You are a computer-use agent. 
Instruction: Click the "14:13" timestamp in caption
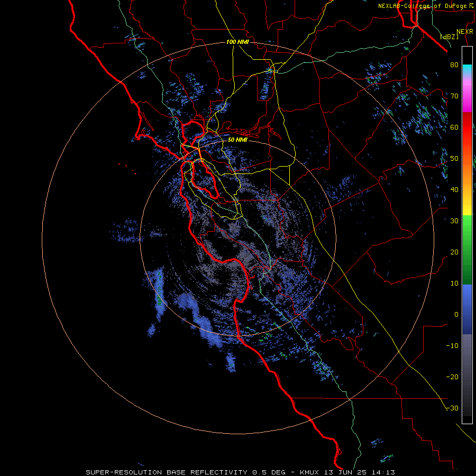tap(385, 472)
